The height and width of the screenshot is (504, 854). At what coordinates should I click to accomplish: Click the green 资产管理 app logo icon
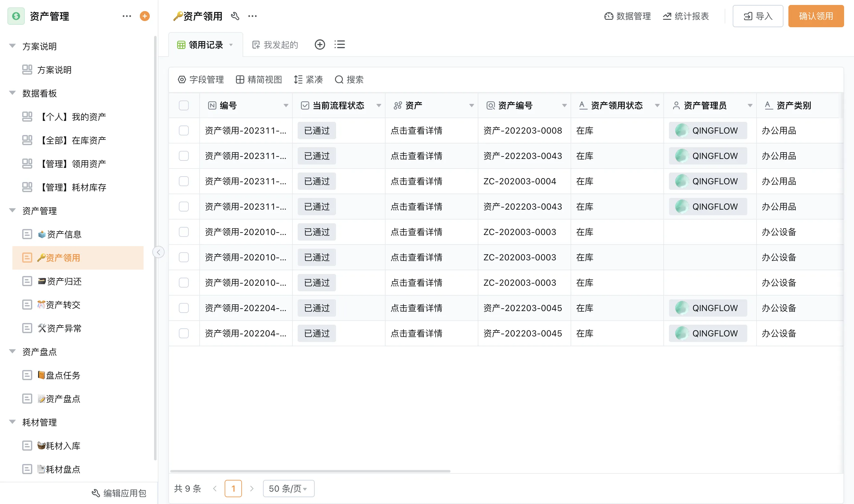pyautogui.click(x=16, y=16)
